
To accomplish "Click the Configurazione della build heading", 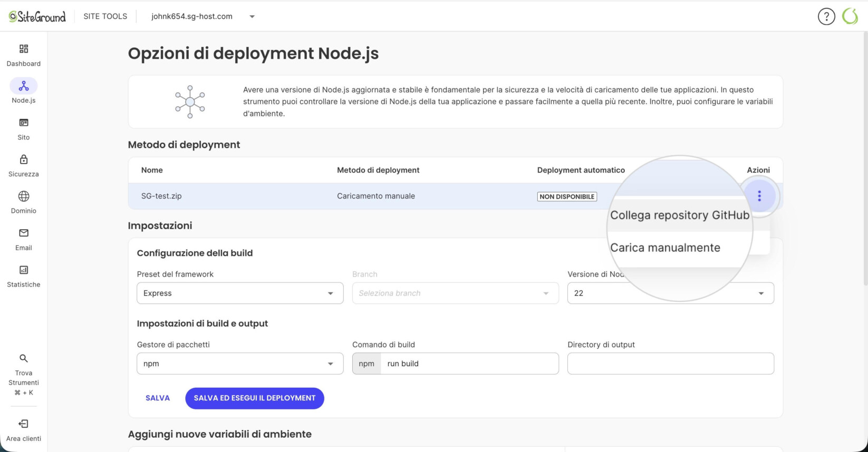I will (195, 253).
